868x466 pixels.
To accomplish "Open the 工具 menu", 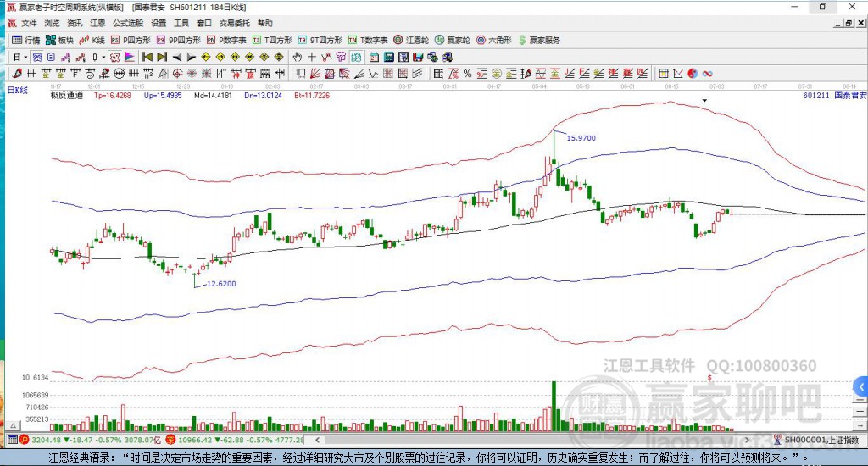I will point(181,23).
